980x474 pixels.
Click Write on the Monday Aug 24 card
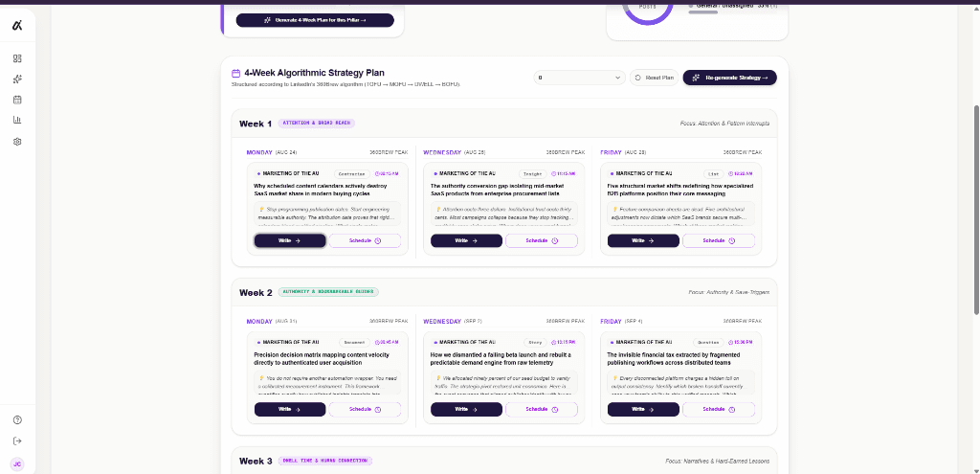tap(290, 240)
